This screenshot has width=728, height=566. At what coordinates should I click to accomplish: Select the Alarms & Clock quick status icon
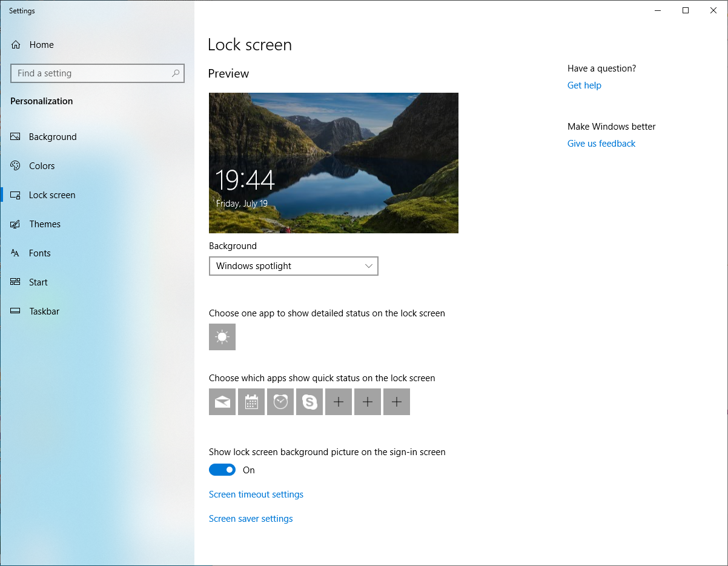280,402
